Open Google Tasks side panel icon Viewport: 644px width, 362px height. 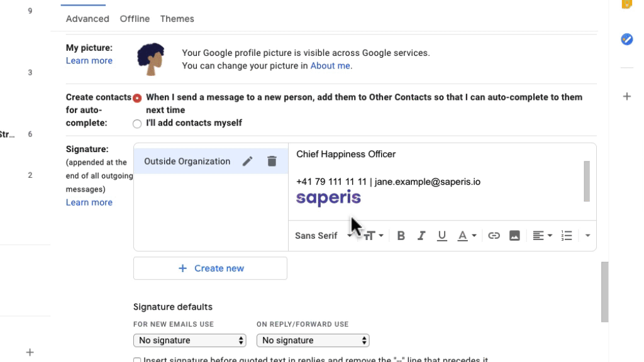pyautogui.click(x=627, y=39)
